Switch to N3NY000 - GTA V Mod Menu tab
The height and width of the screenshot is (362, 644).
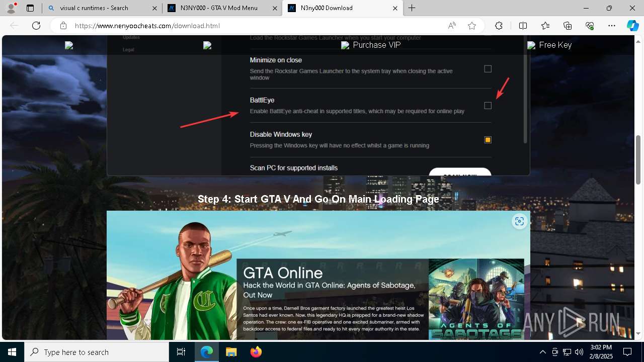tap(222, 8)
